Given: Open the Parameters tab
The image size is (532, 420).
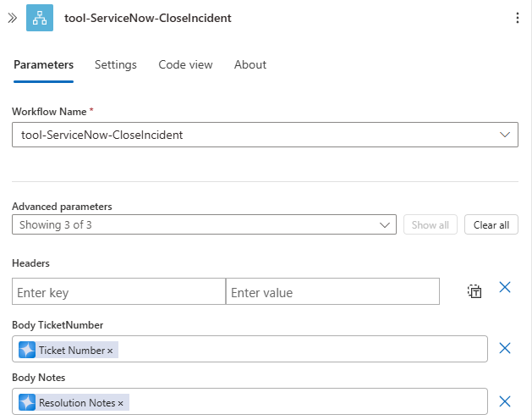Looking at the screenshot, I should 43,64.
